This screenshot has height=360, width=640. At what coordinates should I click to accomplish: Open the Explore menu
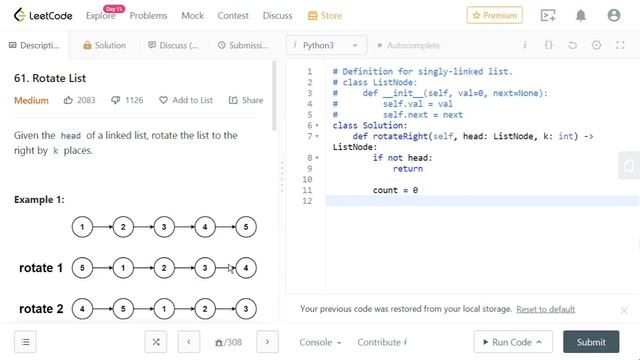tap(101, 16)
